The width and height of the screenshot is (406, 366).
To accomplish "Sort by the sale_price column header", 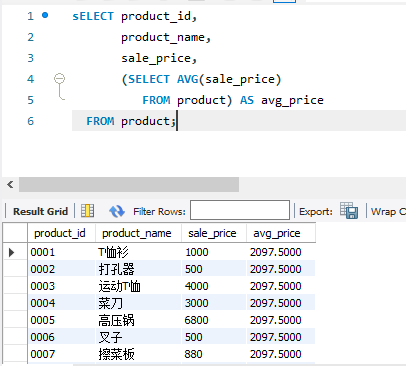I will [214, 233].
